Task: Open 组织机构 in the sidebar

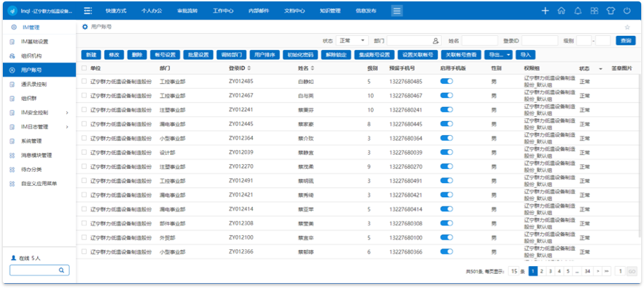Action: click(32, 56)
